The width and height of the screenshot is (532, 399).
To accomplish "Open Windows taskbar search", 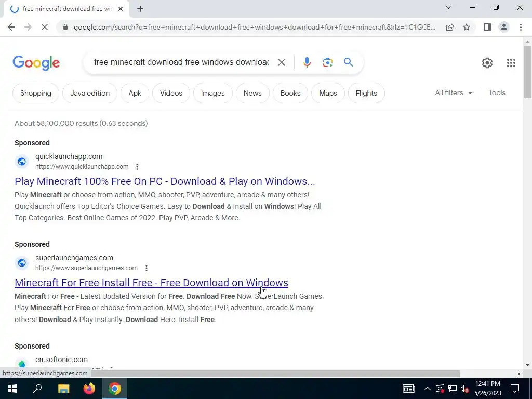I will pos(37,389).
